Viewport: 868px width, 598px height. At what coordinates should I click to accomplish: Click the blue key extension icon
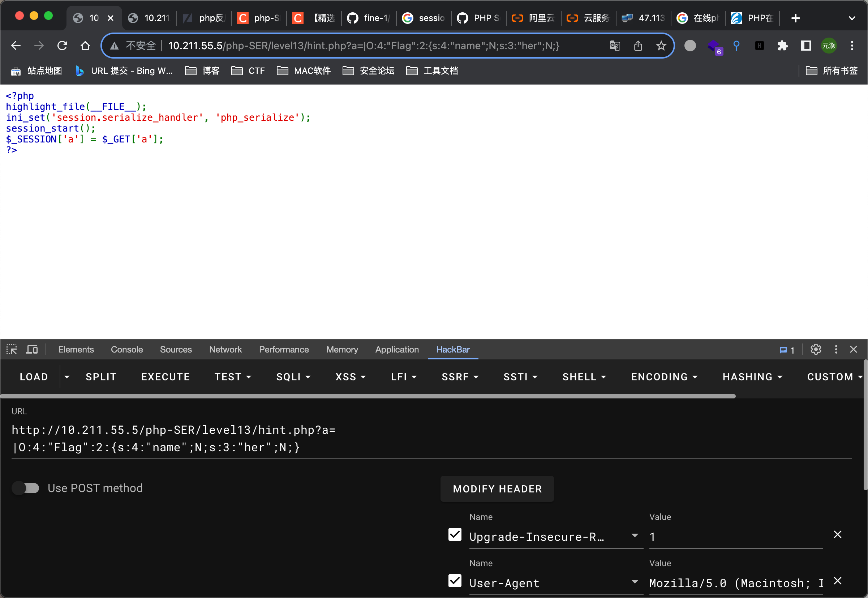point(736,46)
